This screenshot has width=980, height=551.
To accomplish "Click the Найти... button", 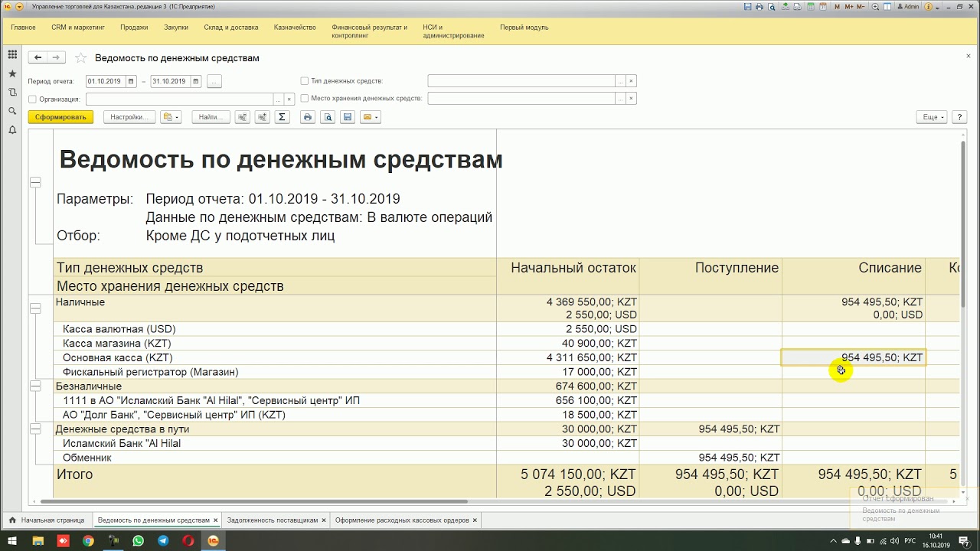I will [211, 117].
